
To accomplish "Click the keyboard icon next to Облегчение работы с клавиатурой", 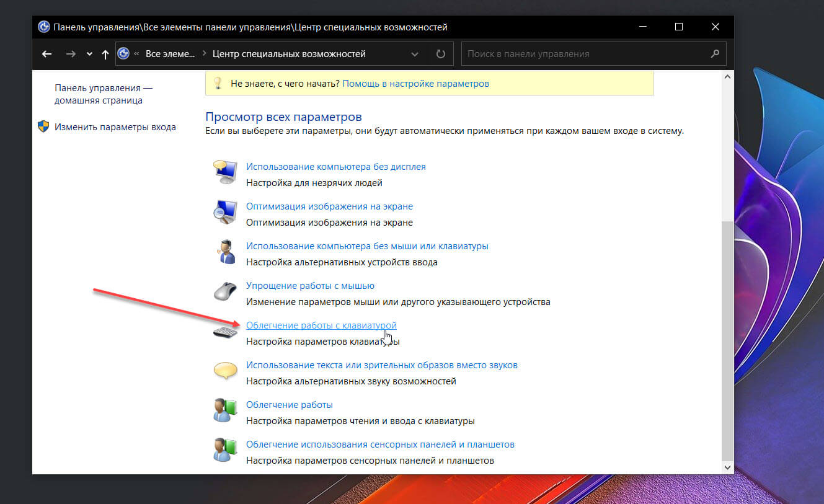I will pyautogui.click(x=225, y=332).
